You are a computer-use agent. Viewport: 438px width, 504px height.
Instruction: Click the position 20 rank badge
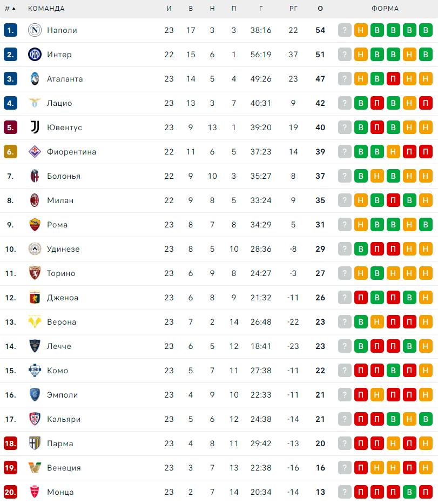click(x=11, y=492)
